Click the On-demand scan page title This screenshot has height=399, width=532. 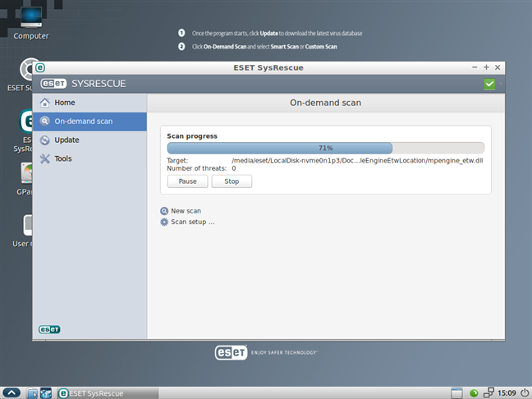pyautogui.click(x=325, y=103)
